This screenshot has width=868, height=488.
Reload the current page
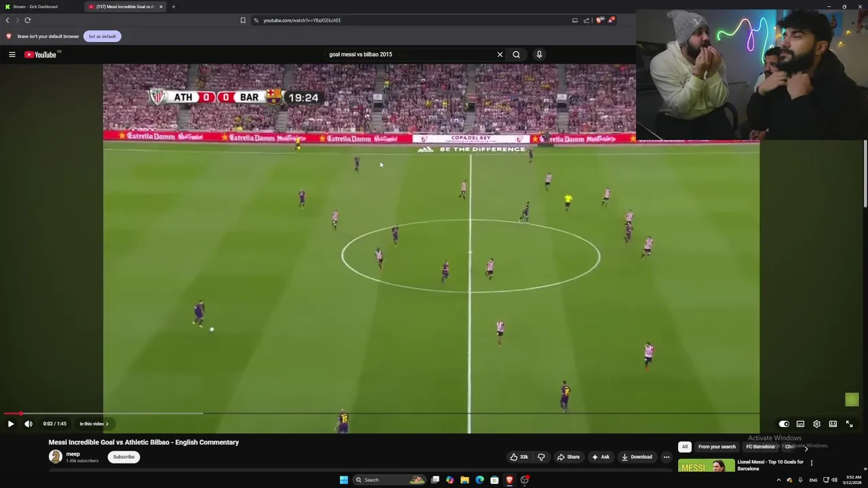(27, 20)
